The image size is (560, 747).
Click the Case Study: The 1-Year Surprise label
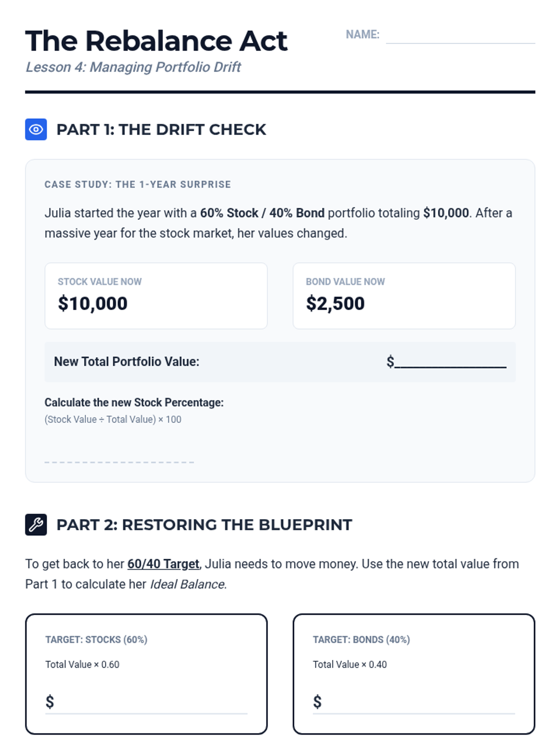[138, 184]
